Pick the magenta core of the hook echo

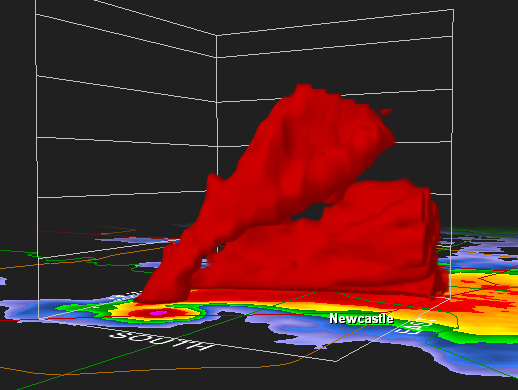click(158, 313)
